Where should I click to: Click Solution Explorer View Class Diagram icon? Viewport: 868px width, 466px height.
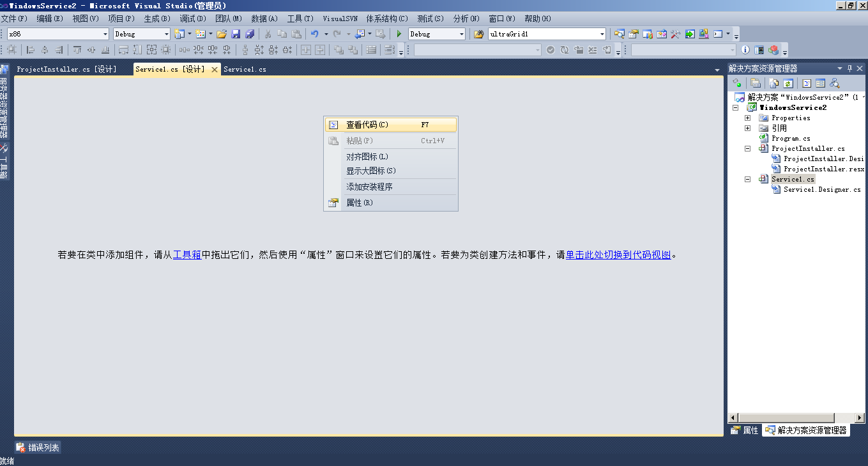click(x=835, y=83)
